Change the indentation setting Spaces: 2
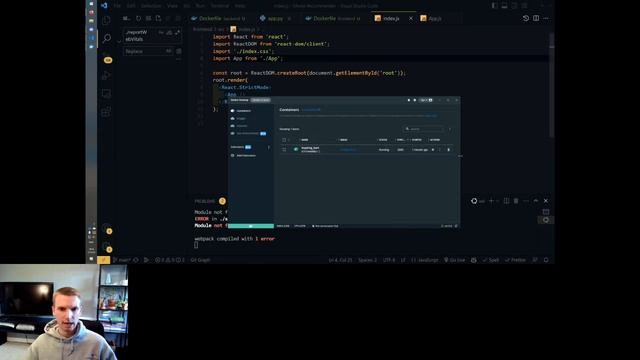The image size is (640, 360). click(x=367, y=260)
